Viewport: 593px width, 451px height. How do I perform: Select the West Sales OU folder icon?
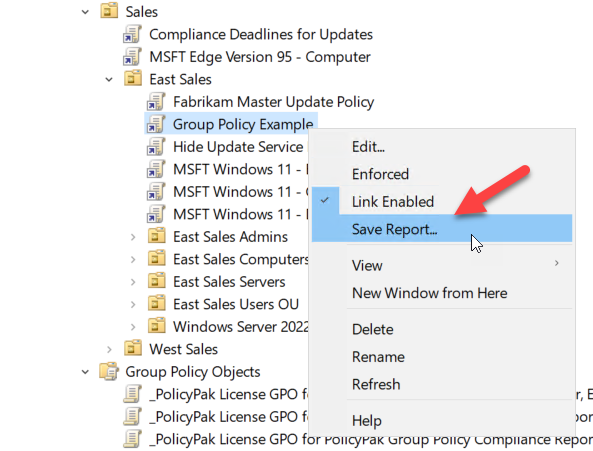coord(133,349)
